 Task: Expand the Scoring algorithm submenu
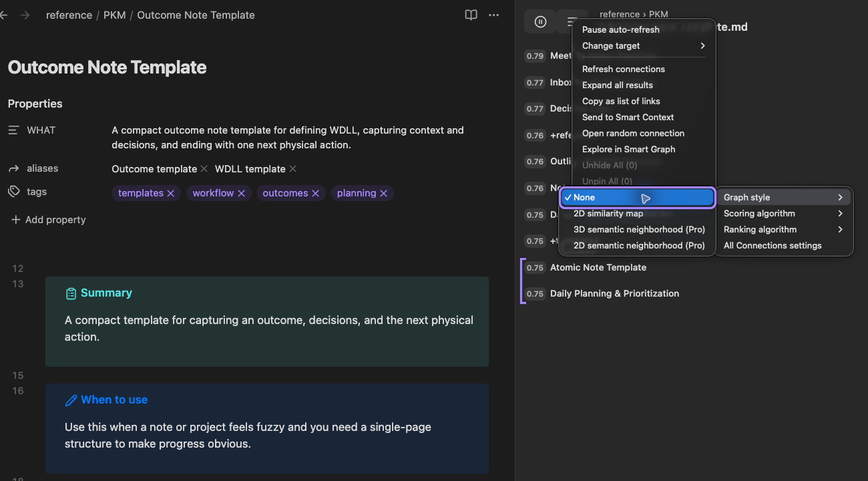[x=784, y=214]
